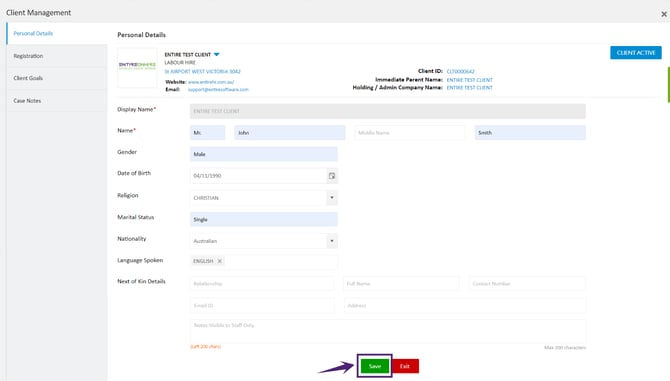Expand the ENTIRE TEST CLIENT dropdown arrow
The height and width of the screenshot is (381, 670).
tap(217, 55)
